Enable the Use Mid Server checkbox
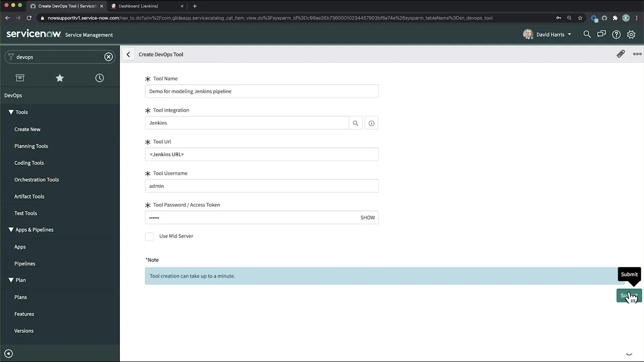 (x=149, y=236)
